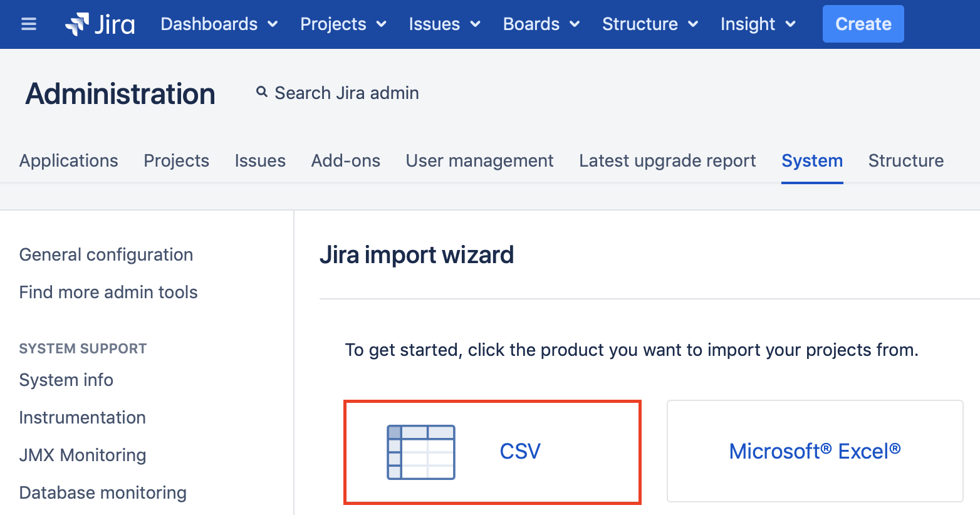Viewport: 980px width, 515px height.
Task: Open the Issues dropdown
Action: point(444,24)
